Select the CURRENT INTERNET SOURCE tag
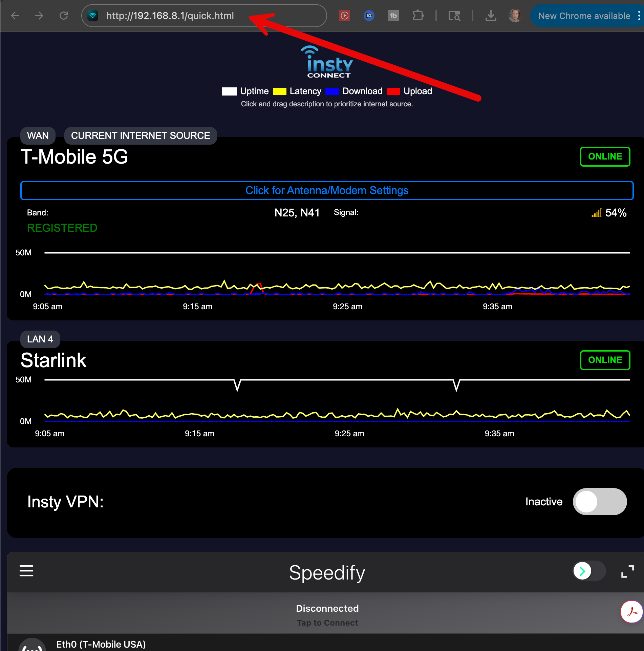Image resolution: width=644 pixels, height=651 pixels. (141, 135)
